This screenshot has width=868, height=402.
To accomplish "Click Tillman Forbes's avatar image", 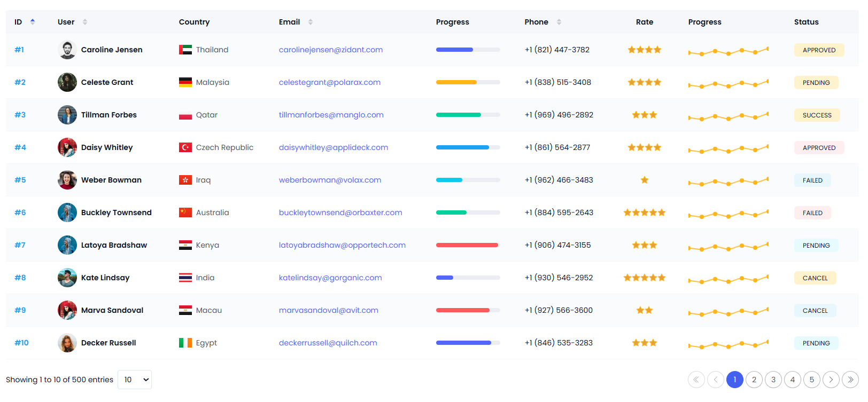I will (67, 115).
